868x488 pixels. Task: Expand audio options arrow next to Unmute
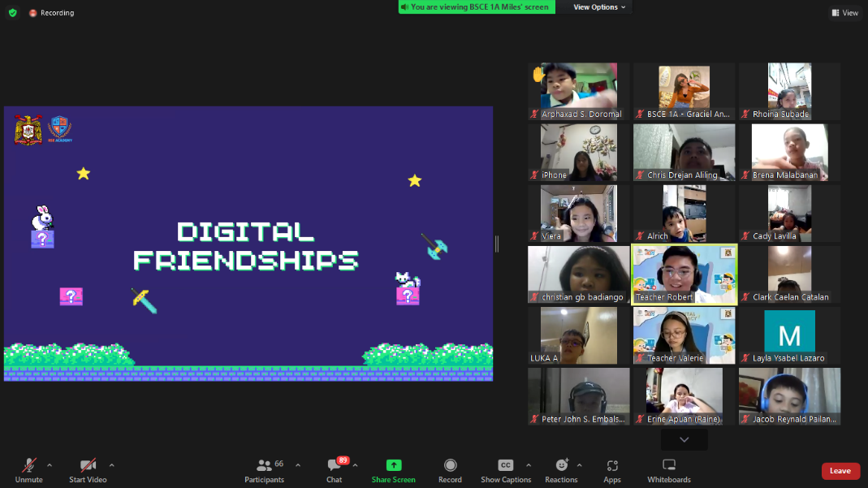[x=50, y=465]
